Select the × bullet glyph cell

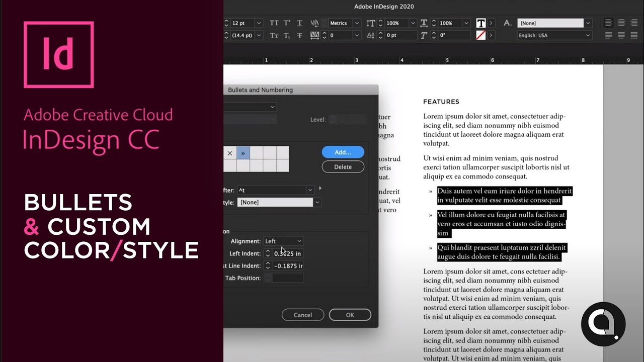pyautogui.click(x=230, y=153)
